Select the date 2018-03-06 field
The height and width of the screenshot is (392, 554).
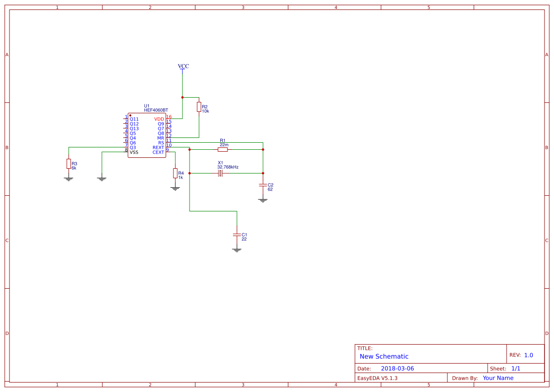[x=398, y=368]
